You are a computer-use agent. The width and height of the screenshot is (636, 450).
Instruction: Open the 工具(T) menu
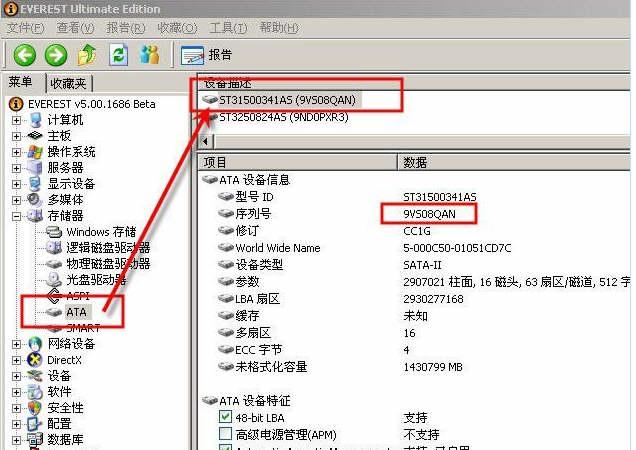228,28
